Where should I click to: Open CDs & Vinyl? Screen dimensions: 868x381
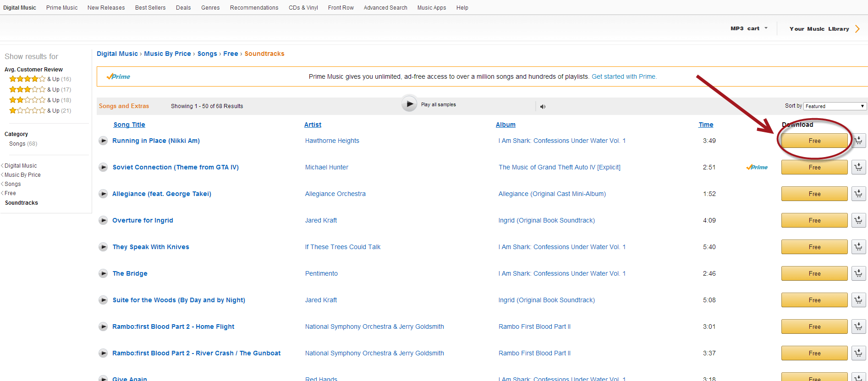pyautogui.click(x=303, y=8)
